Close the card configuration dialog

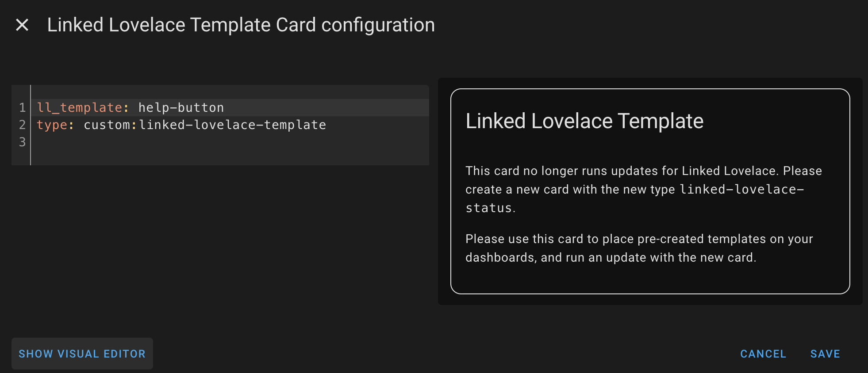(x=22, y=25)
